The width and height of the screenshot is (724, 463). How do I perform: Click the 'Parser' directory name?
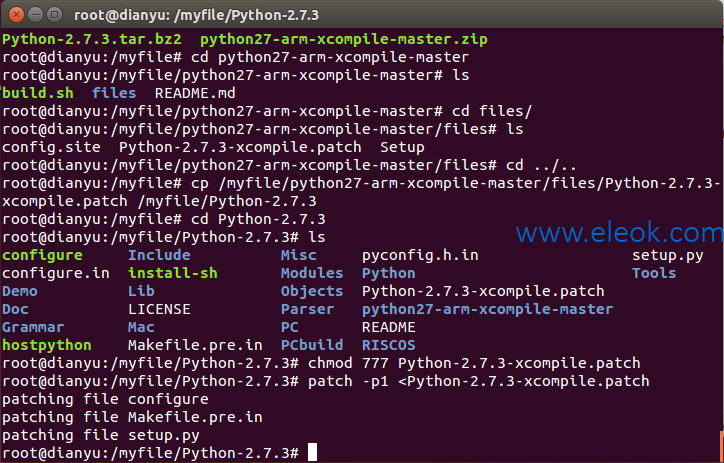(x=308, y=309)
